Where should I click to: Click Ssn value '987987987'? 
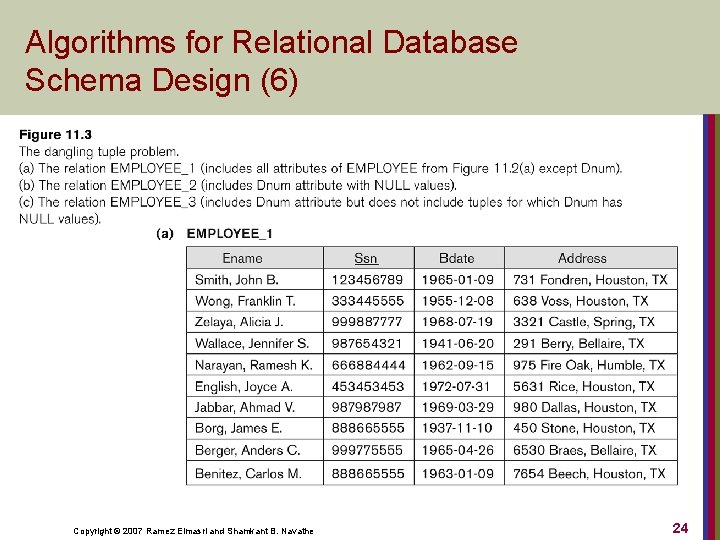click(366, 407)
